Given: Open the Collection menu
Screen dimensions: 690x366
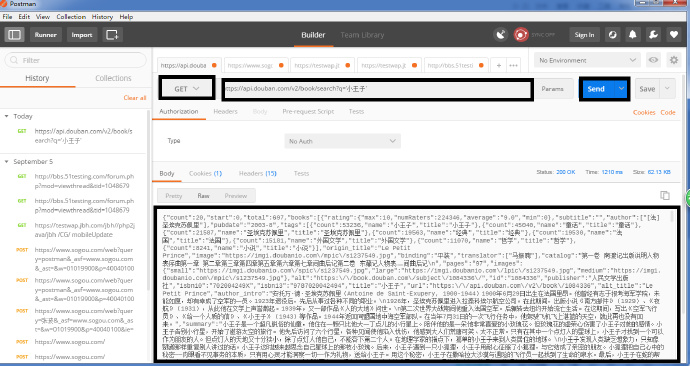Looking at the screenshot, I should click(x=71, y=17).
